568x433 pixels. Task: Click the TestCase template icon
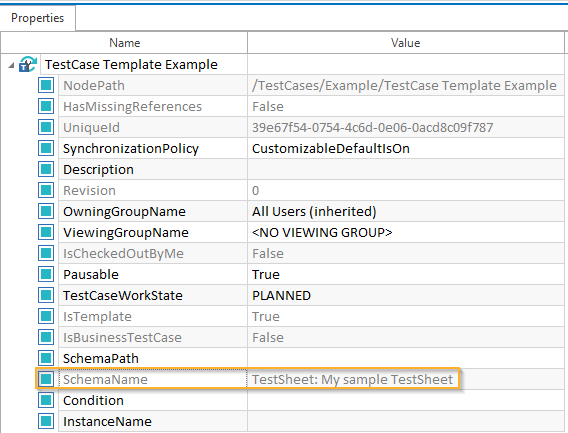point(28,64)
